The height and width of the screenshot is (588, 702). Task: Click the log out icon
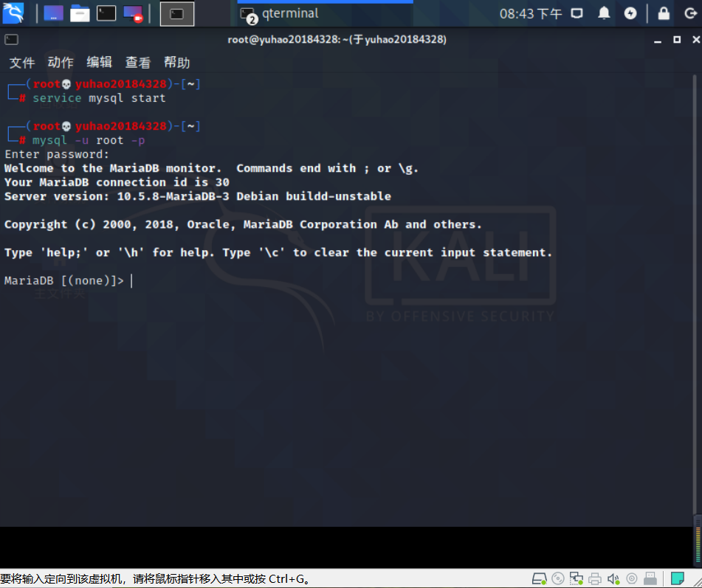click(x=691, y=13)
